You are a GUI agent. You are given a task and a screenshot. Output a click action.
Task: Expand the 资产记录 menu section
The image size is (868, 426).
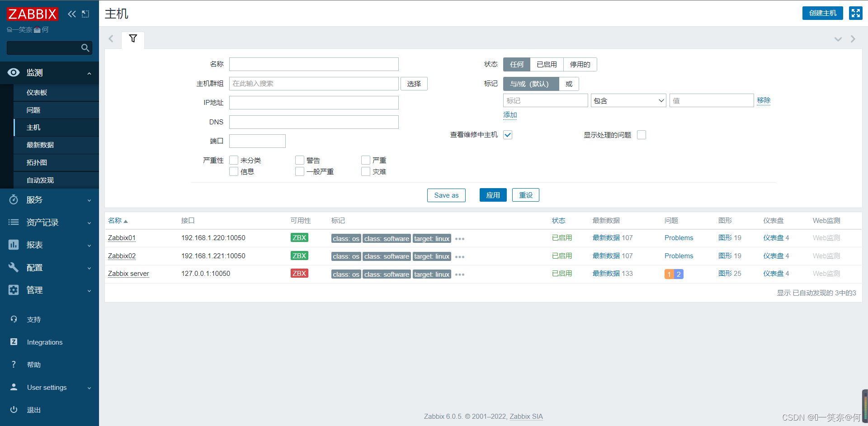(89, 223)
